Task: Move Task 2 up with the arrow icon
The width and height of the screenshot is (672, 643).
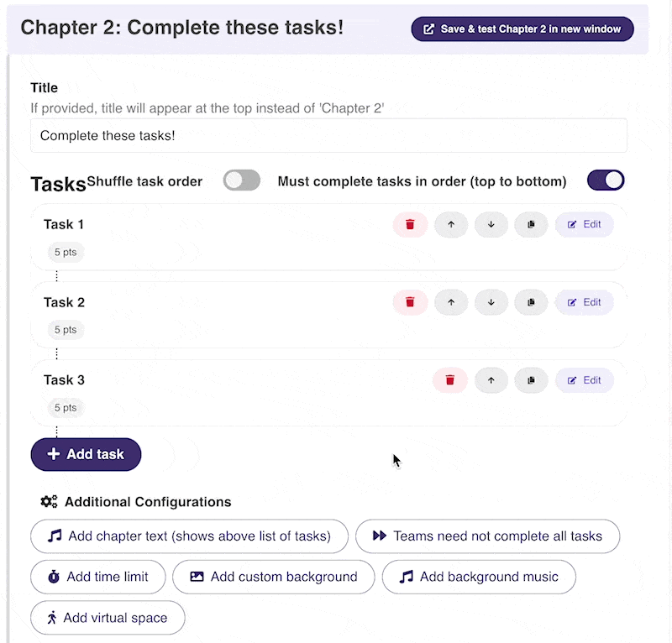Action: 451,302
